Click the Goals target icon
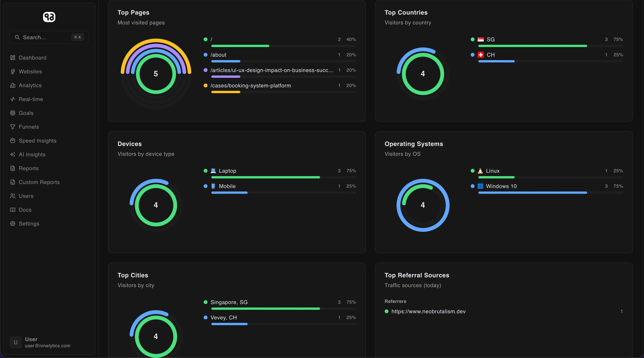The image size is (644, 358). [x=13, y=113]
